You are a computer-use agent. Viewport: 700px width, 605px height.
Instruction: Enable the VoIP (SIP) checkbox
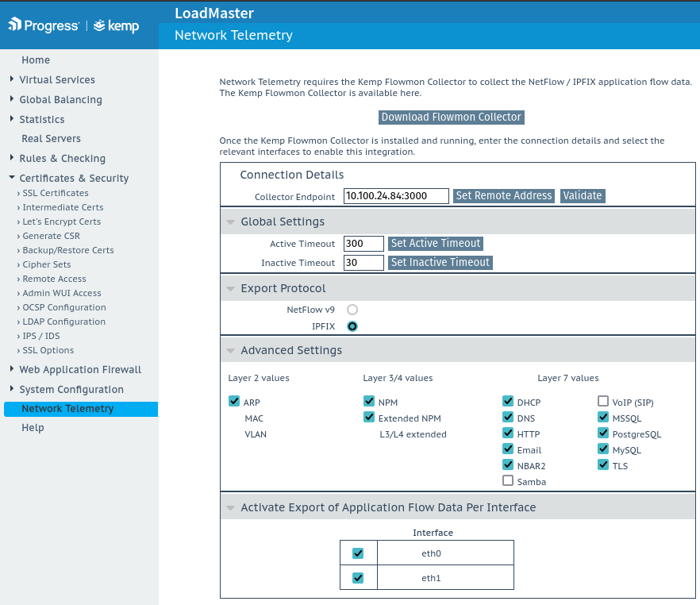coord(603,402)
